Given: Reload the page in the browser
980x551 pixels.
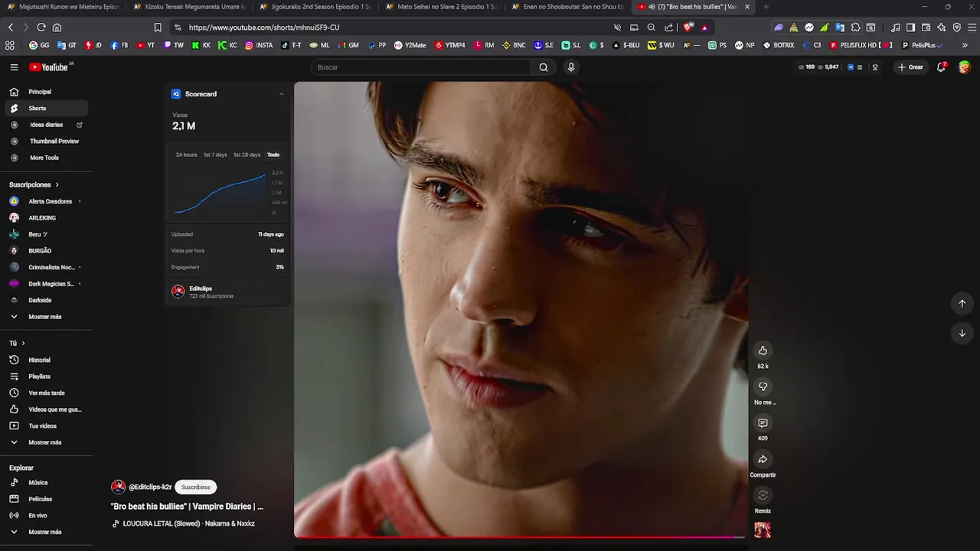Looking at the screenshot, I should [41, 27].
